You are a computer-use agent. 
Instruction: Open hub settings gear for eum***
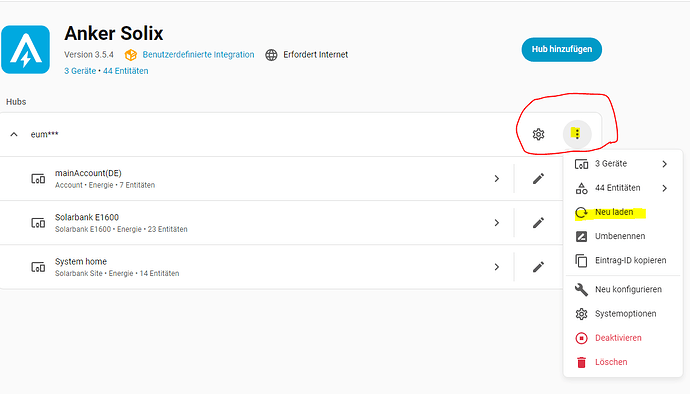[538, 134]
